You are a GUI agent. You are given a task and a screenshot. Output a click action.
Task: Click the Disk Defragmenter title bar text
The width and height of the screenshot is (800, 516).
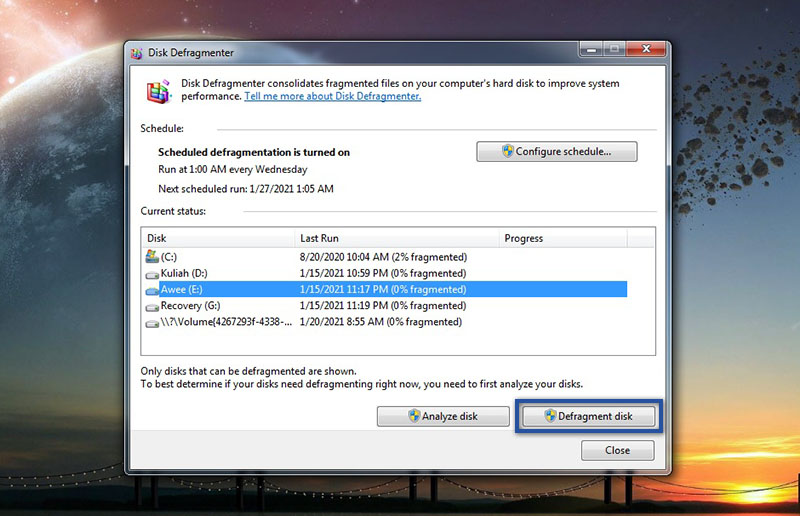coord(191,54)
